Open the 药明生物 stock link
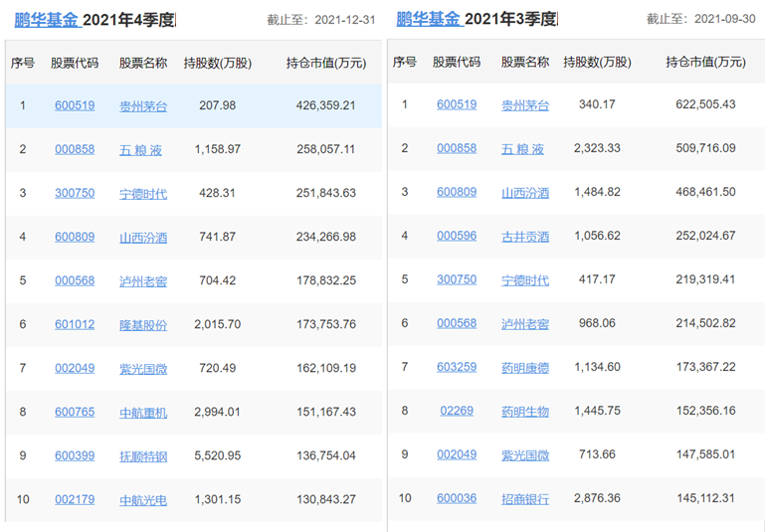This screenshot has height=532, width=765. (x=525, y=411)
